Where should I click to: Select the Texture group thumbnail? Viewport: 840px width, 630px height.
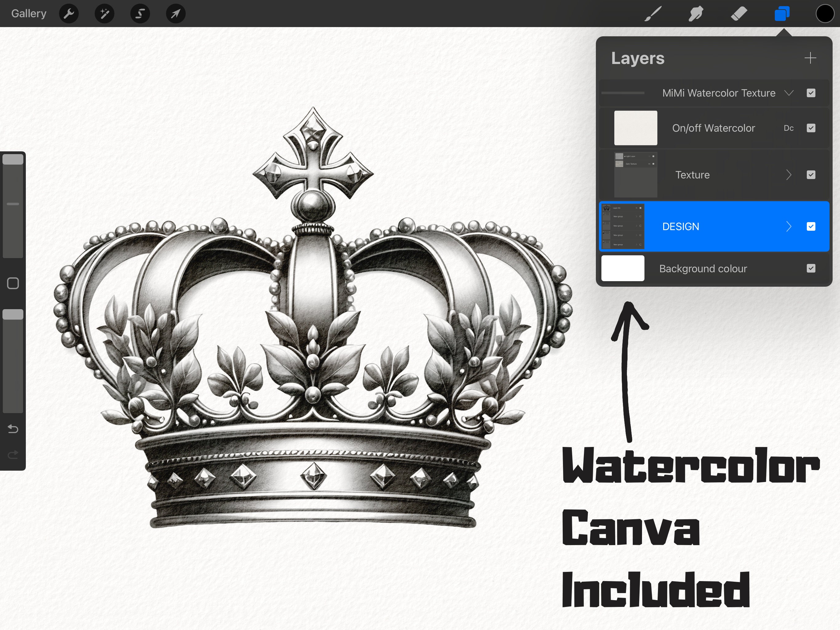636,175
